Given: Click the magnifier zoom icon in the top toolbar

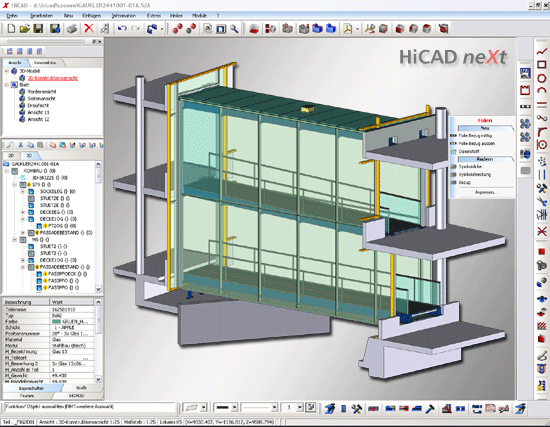Looking at the screenshot, I should pyautogui.click(x=234, y=29).
